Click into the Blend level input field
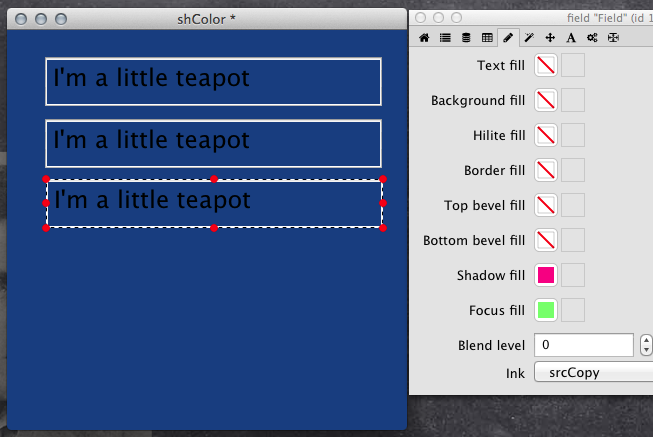Screen dimensions: 653x437 coord(584,345)
